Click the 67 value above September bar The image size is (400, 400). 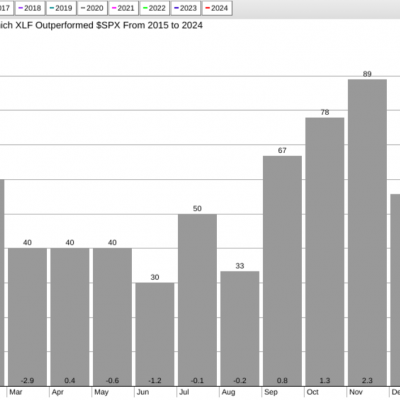pyautogui.click(x=282, y=150)
